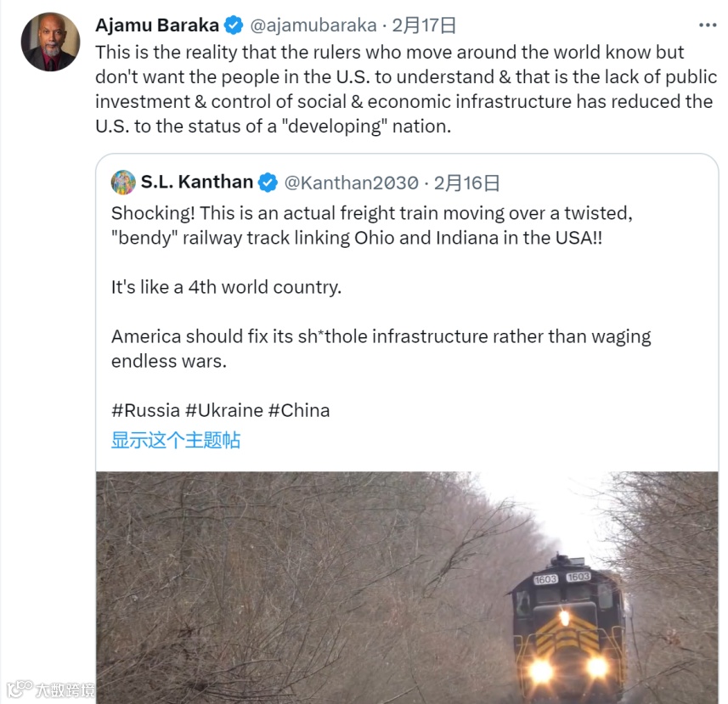This screenshot has width=728, height=704.
Task: Click Ajamu Baraka's blue verified badge
Action: click(234, 25)
